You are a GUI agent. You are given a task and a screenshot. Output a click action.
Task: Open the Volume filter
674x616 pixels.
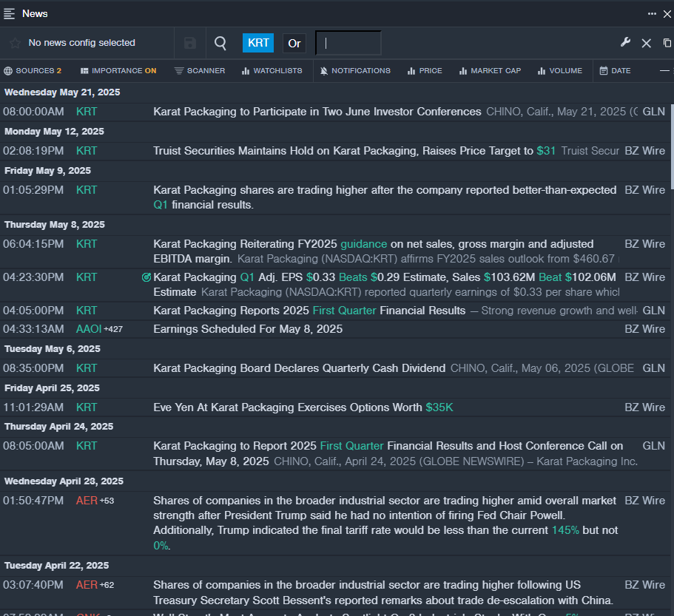[560, 71]
